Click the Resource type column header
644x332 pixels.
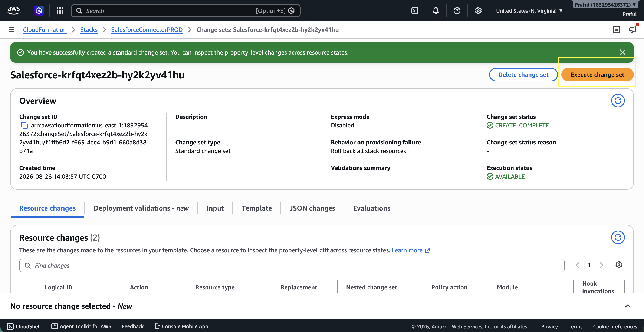click(215, 287)
